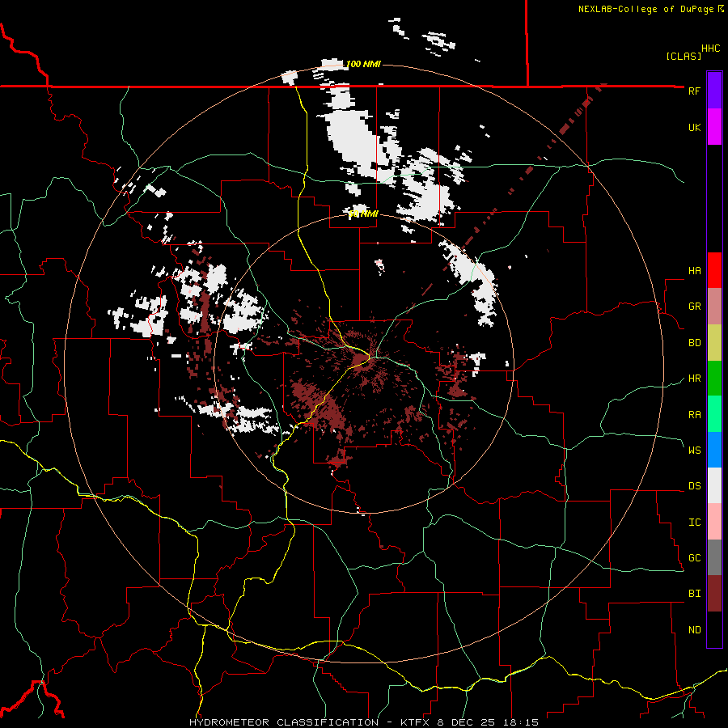Click the 'HR' legend label
Viewport: 728px width, 728px height.
tap(694, 379)
